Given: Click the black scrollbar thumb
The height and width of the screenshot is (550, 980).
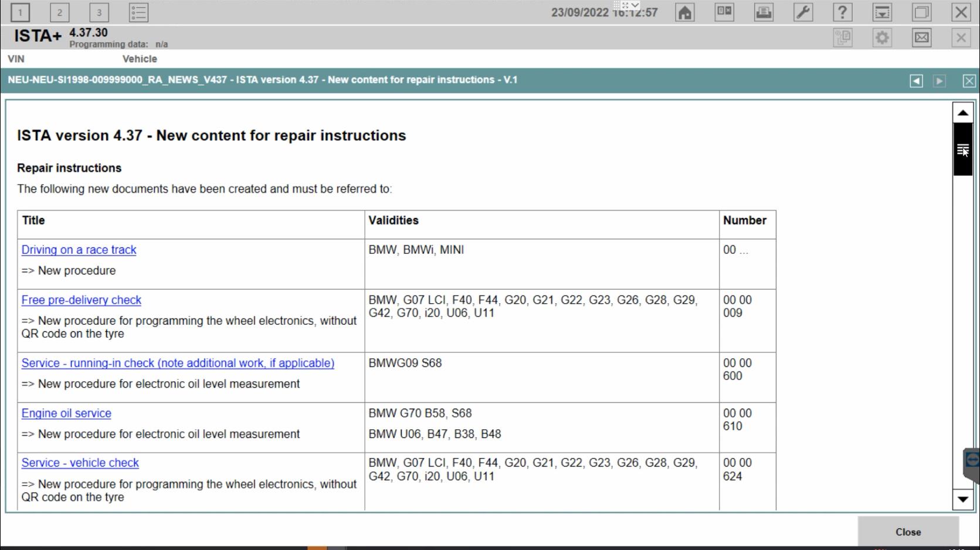Looking at the screenshot, I should click(x=962, y=150).
